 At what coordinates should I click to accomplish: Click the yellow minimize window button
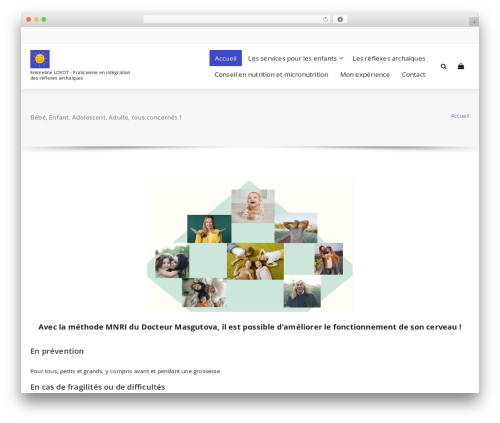(x=36, y=19)
